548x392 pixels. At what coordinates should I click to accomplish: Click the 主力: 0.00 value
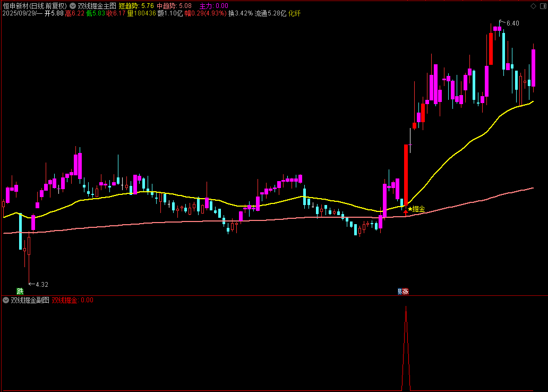click(213, 6)
